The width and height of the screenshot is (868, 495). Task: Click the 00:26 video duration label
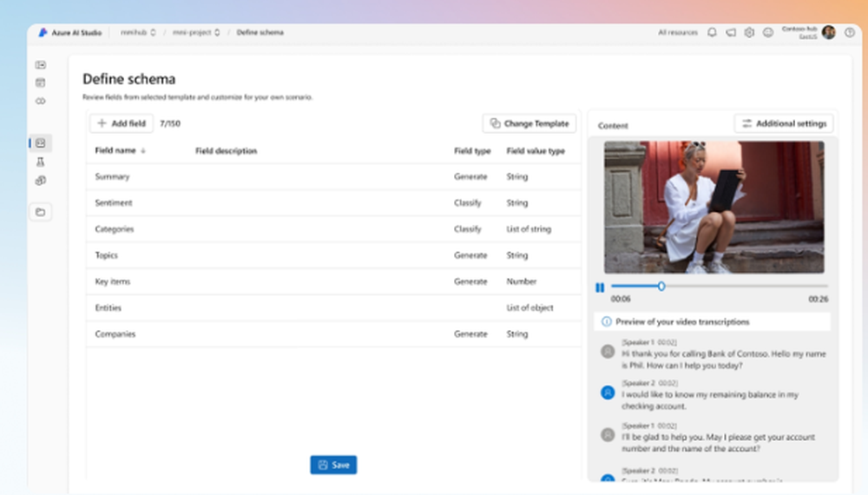(819, 299)
